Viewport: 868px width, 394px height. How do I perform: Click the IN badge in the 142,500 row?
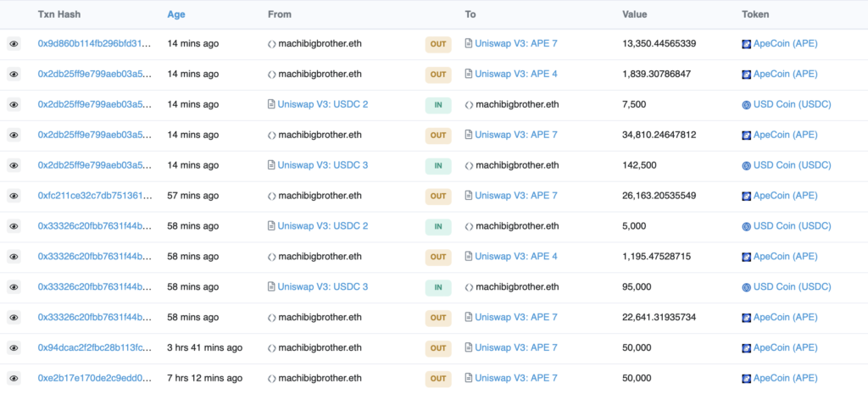pyautogui.click(x=438, y=165)
